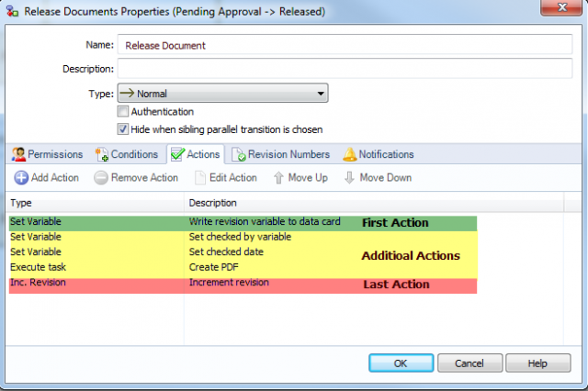The image size is (588, 391).
Task: Click the Permissions tab user icon
Action: click(x=18, y=154)
